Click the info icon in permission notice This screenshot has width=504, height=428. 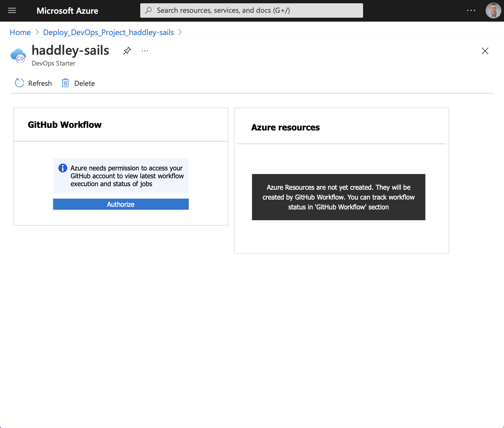pyautogui.click(x=63, y=168)
